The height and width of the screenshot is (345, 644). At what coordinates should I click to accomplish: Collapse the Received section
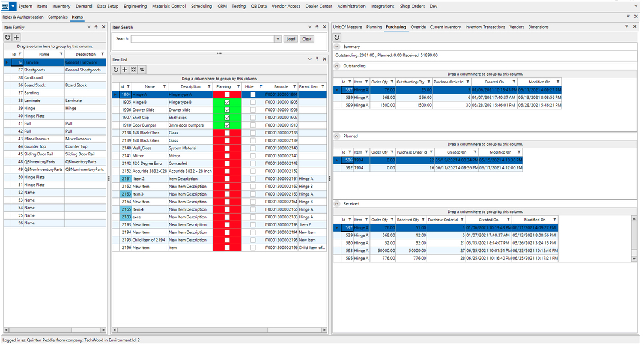click(x=337, y=203)
